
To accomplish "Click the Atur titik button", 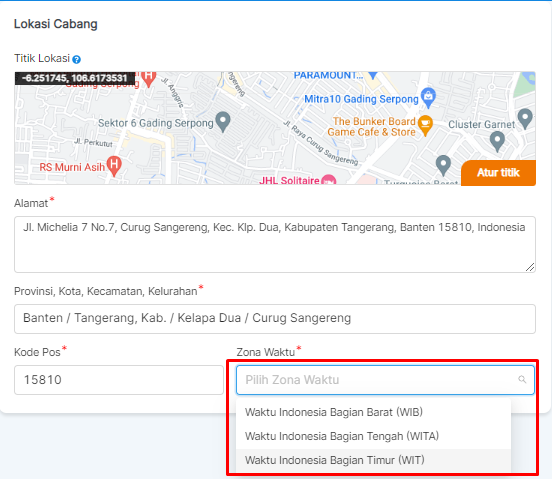I will click(x=498, y=173).
